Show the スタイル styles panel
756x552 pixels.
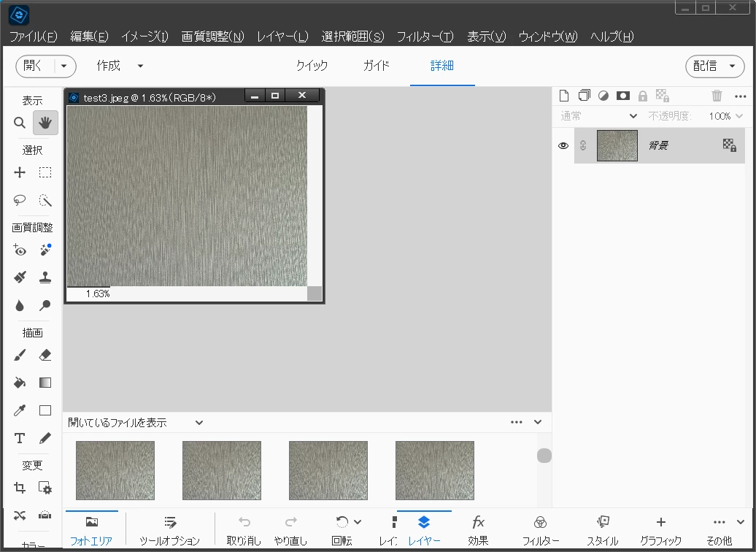[602, 530]
